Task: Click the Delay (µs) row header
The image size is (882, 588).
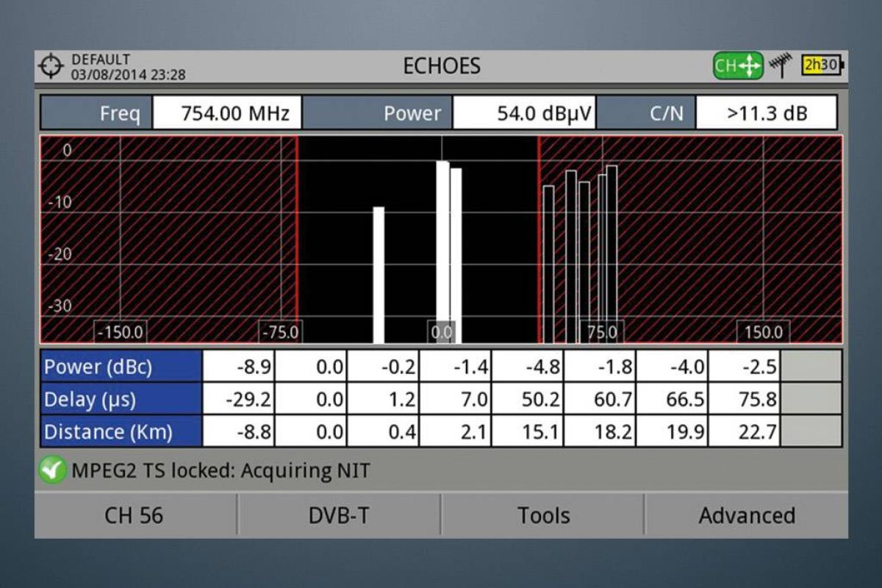Action: point(121,399)
